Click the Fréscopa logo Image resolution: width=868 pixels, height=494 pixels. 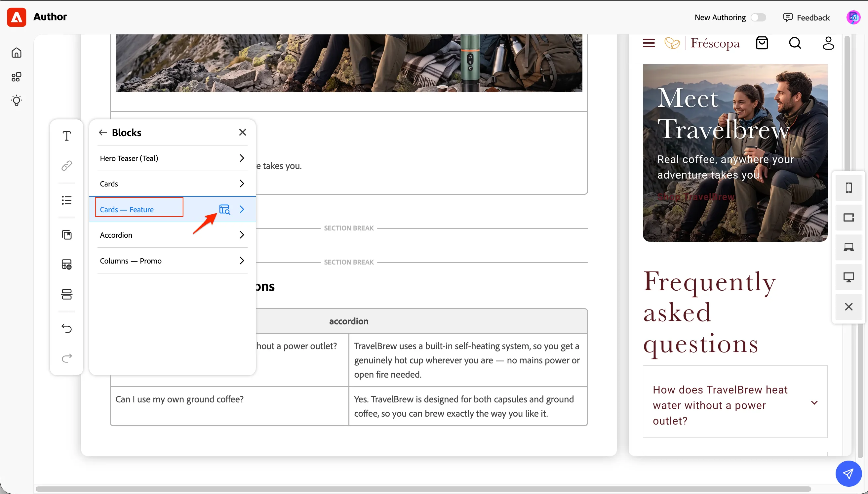pyautogui.click(x=702, y=43)
